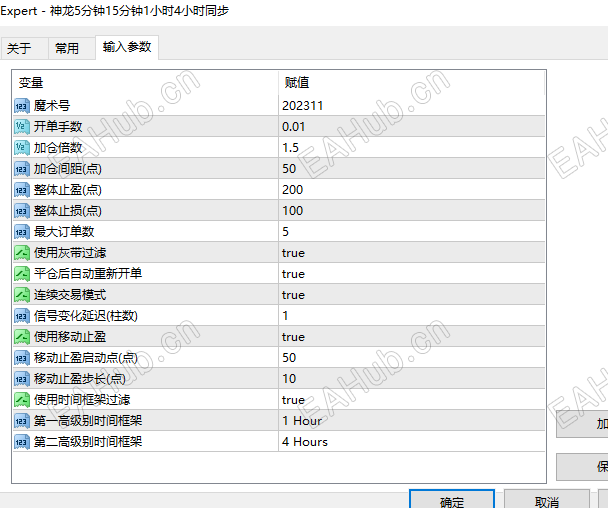This screenshot has width=608, height=508.
Task: Click the integer icon beside 整体止损(点)
Action: (x=22, y=211)
